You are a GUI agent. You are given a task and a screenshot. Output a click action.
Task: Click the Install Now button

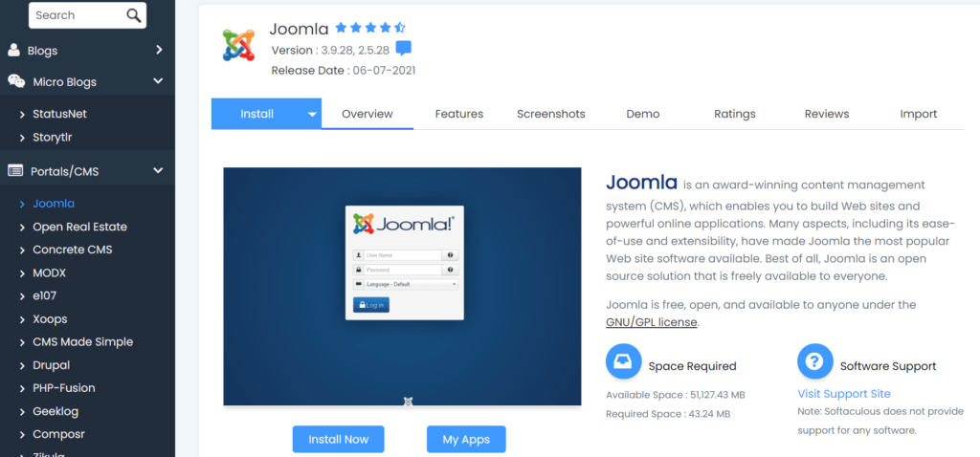pos(338,439)
